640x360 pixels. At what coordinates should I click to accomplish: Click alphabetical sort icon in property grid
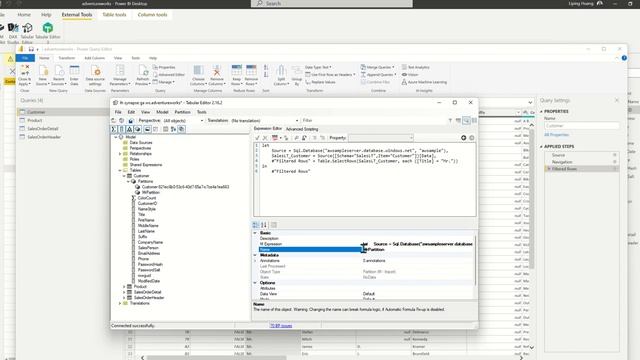tap(264, 225)
